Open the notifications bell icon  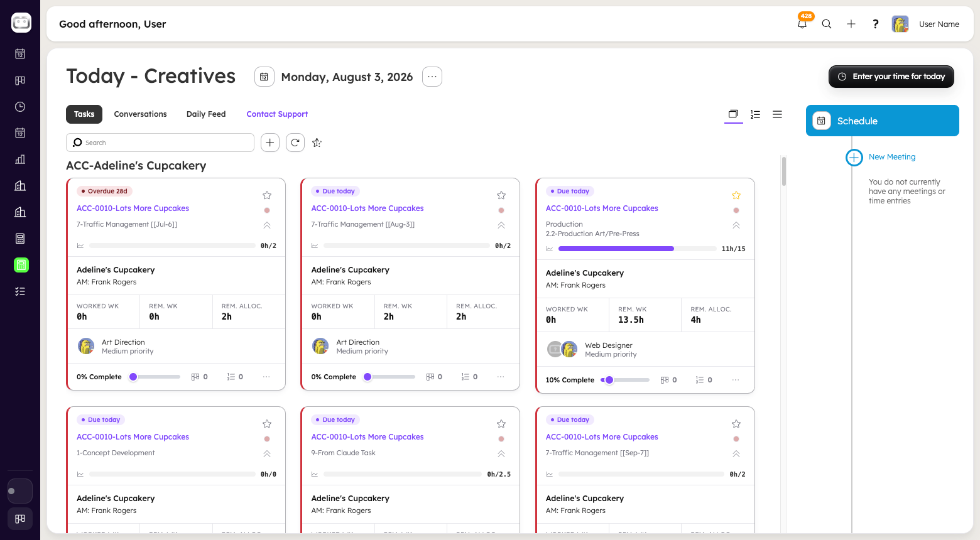802,24
